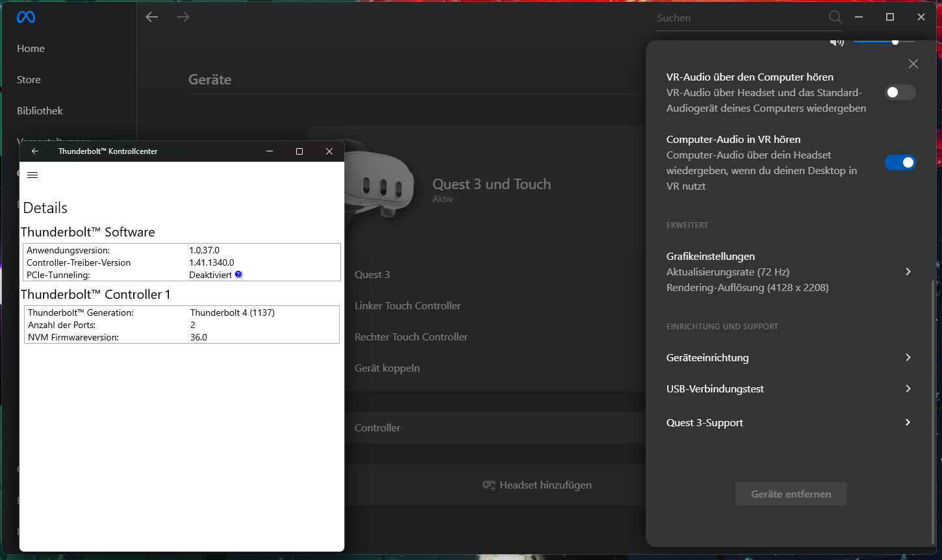Screen dimensions: 942x560
Task: Open USB-Verbindungstest chevron
Action: [x=908, y=388]
